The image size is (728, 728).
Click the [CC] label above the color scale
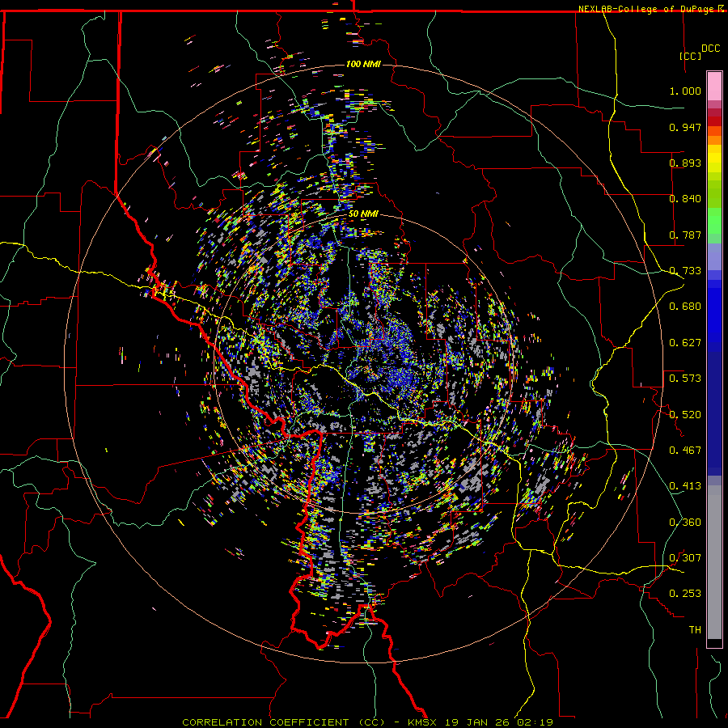pyautogui.click(x=691, y=56)
